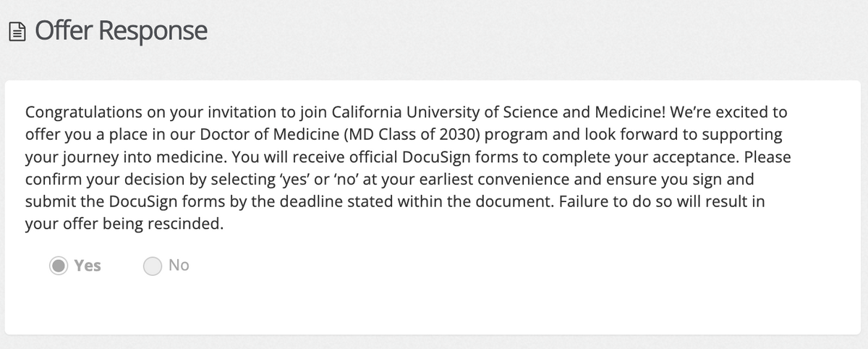The height and width of the screenshot is (349, 868).
Task: Click the 'No' text label
Action: tap(179, 266)
